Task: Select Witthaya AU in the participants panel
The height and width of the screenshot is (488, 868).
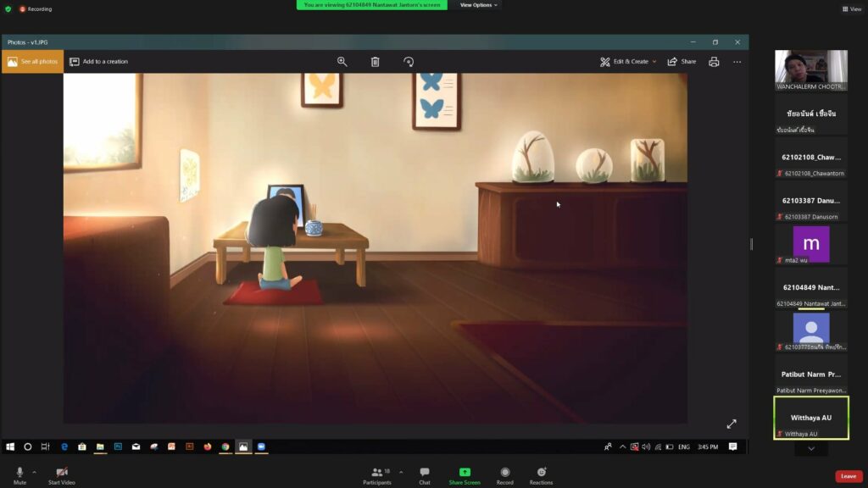Action: pyautogui.click(x=810, y=416)
